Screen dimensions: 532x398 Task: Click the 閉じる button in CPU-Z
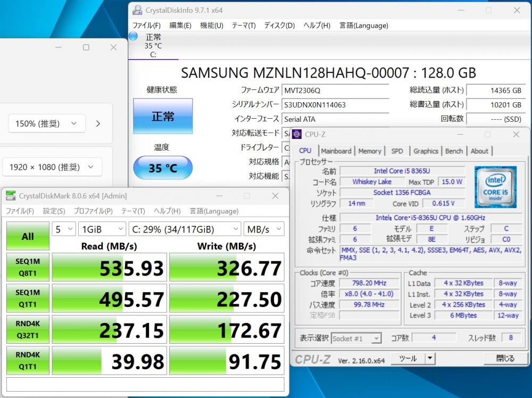point(505,358)
